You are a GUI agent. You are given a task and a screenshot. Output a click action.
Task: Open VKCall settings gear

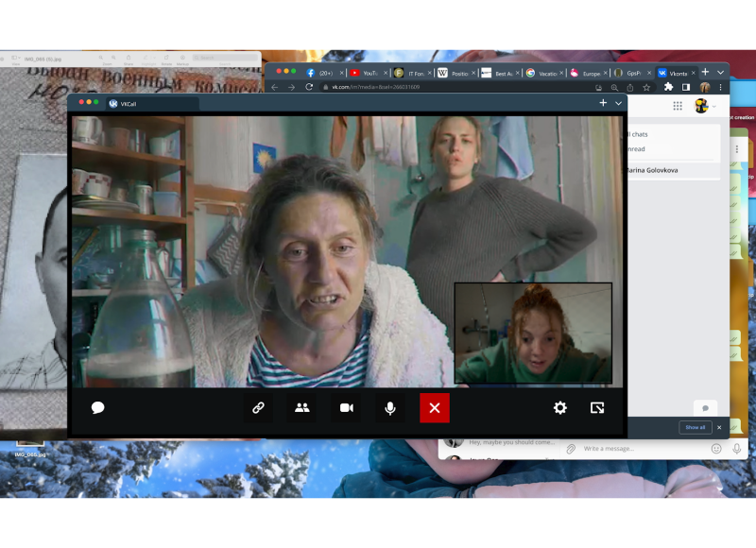click(559, 408)
